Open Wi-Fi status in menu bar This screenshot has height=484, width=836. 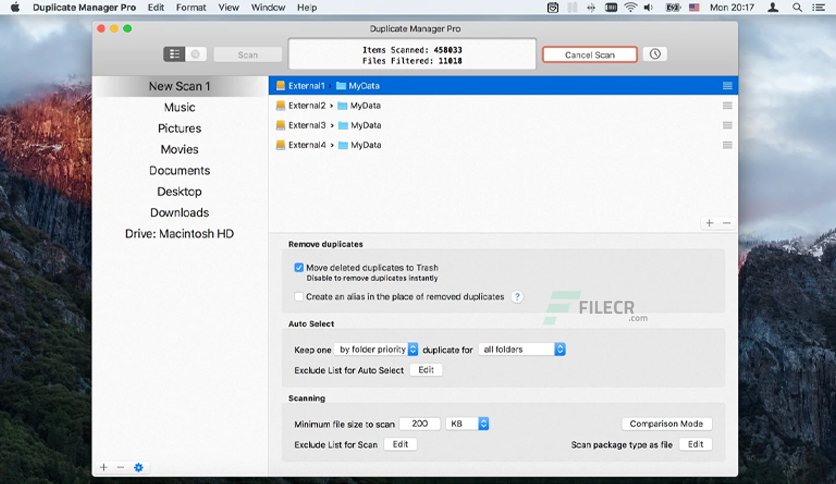coord(630,7)
